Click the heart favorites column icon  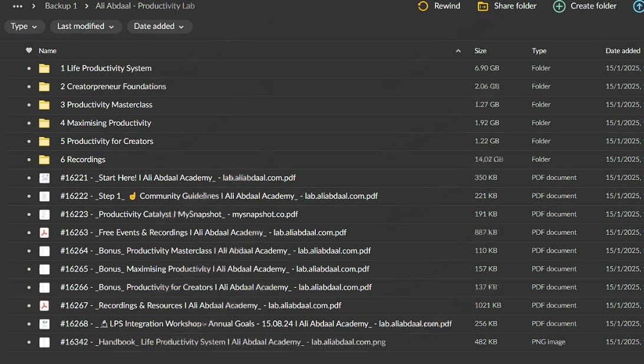(x=29, y=51)
